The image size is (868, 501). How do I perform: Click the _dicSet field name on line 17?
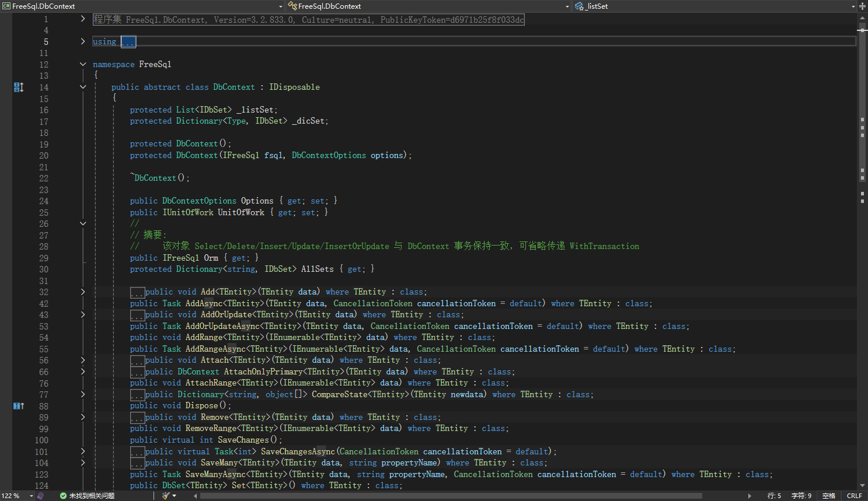[308, 121]
